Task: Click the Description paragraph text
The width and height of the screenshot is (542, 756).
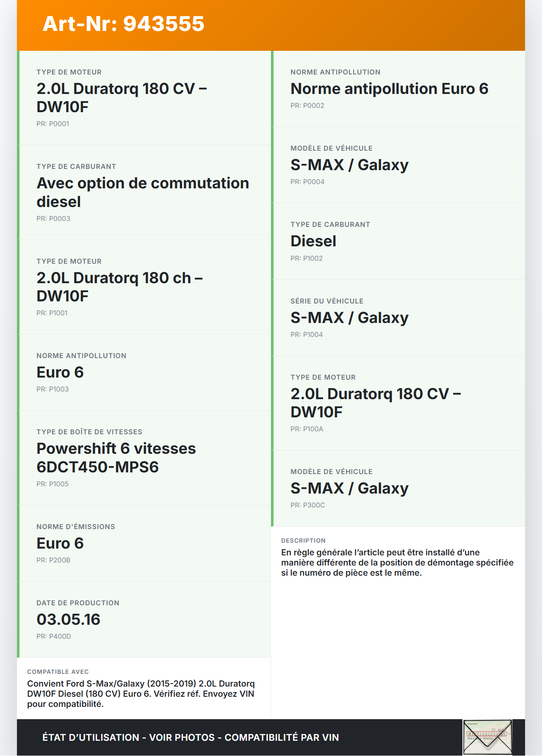Action: [397, 563]
